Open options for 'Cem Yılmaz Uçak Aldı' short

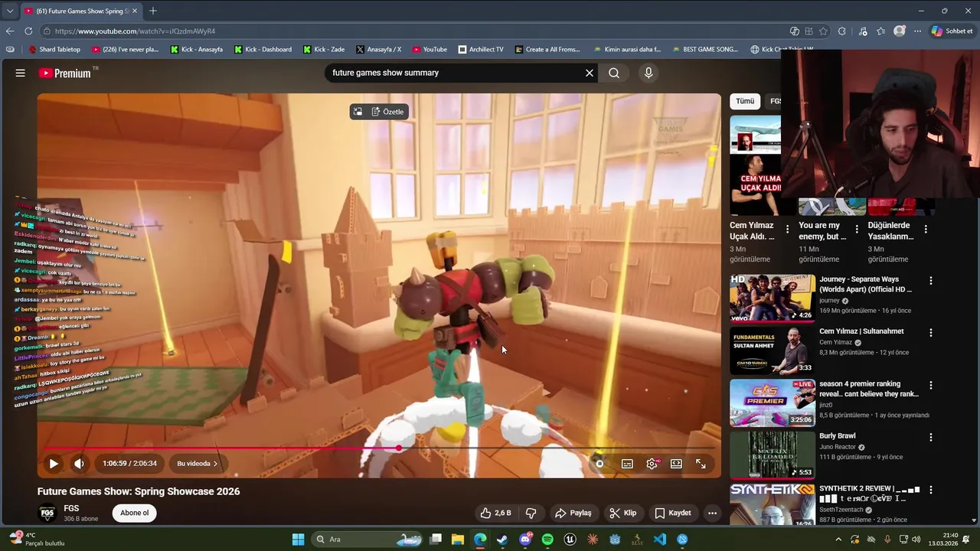click(x=787, y=229)
